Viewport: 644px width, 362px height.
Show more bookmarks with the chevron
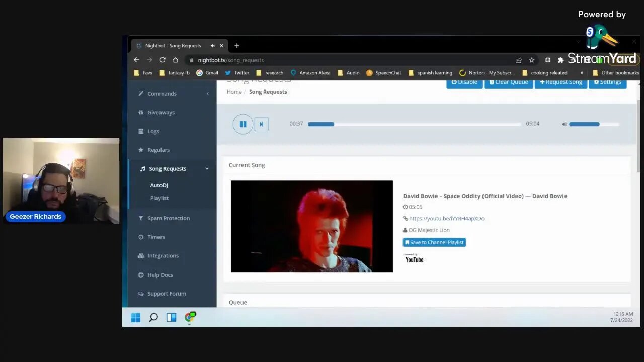(x=582, y=73)
